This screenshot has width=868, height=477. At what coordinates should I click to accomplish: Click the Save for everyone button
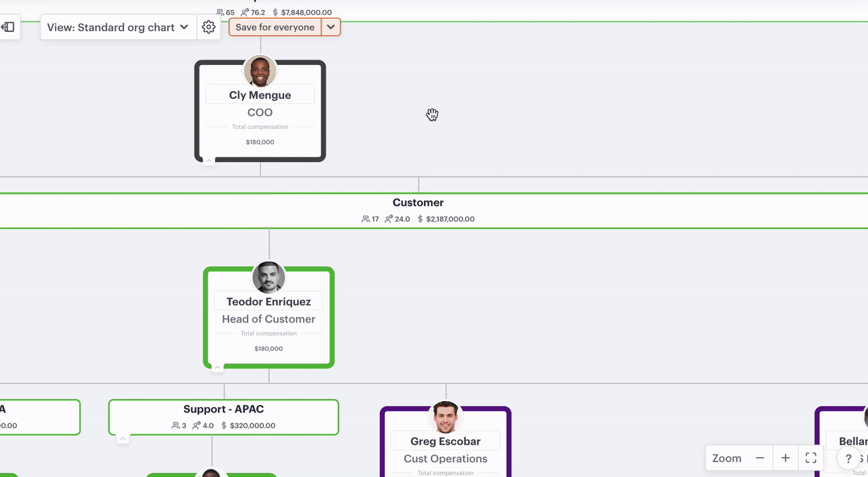click(275, 27)
